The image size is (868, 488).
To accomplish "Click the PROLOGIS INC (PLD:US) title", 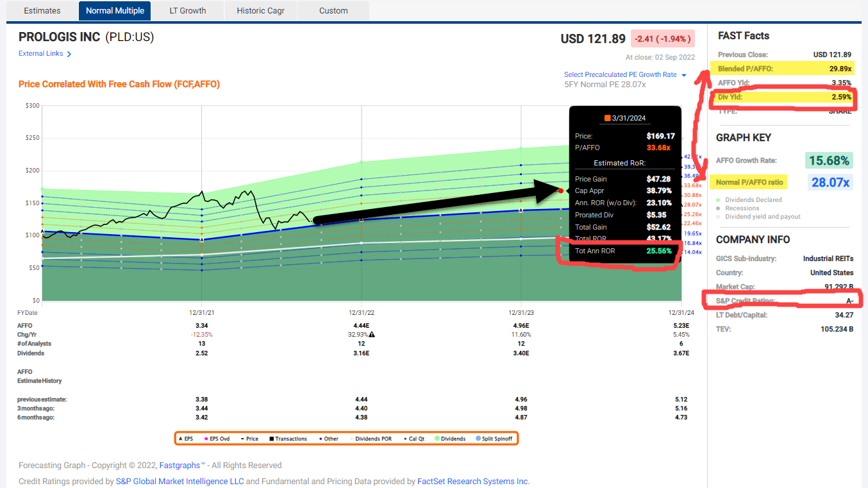I will click(87, 37).
